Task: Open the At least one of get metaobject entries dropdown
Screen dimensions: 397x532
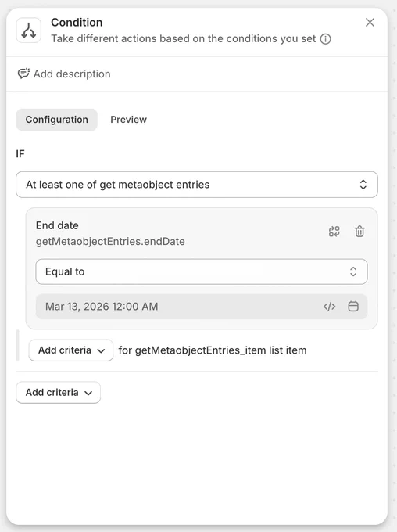Action: tap(197, 185)
